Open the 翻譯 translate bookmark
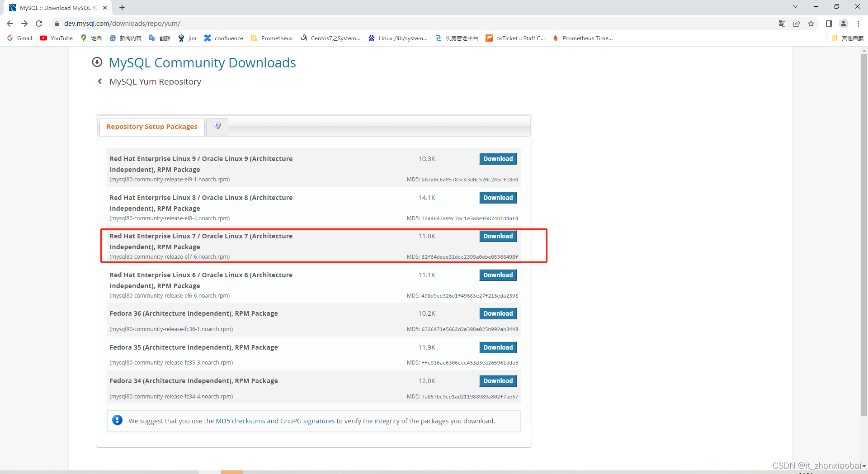This screenshot has height=474, width=868. (x=160, y=38)
